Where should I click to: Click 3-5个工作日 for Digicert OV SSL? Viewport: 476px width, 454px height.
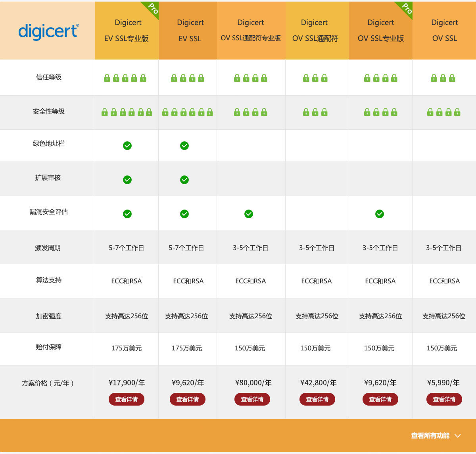[x=444, y=248]
